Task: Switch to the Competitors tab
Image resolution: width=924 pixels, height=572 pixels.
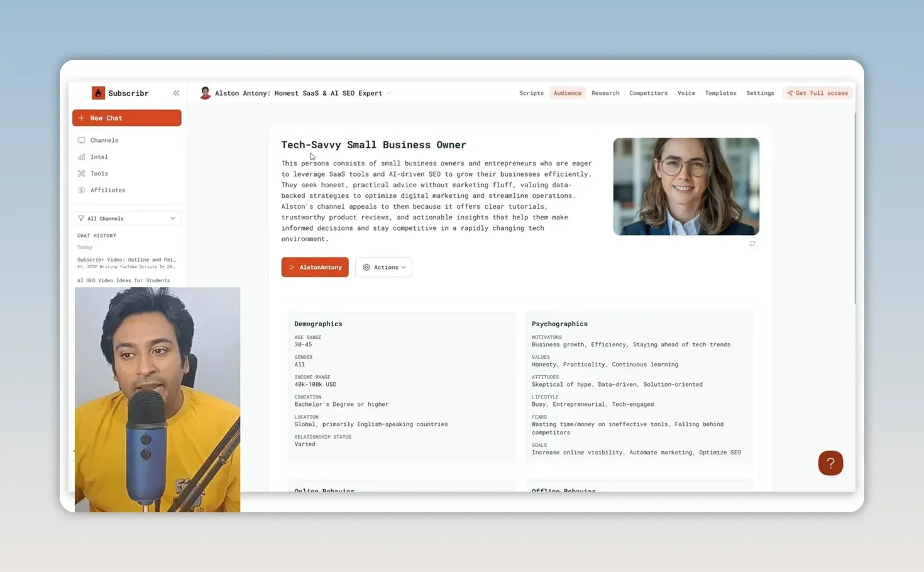Action: 648,93
